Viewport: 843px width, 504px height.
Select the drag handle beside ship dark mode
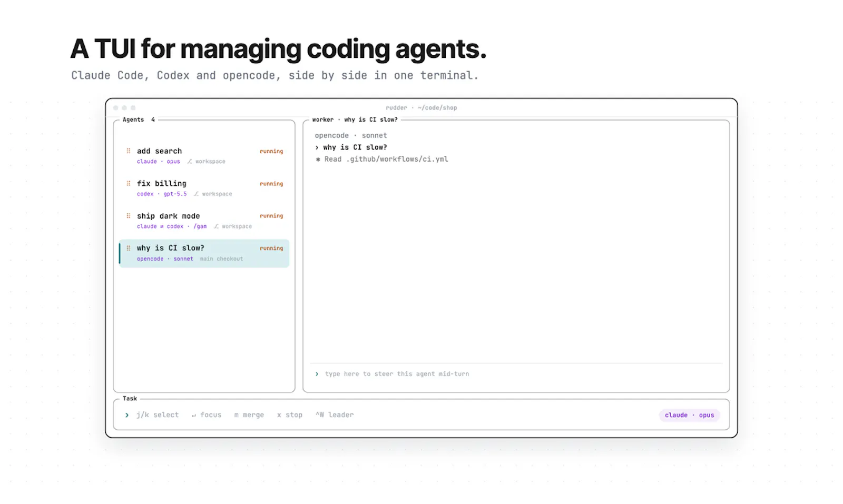(x=129, y=216)
